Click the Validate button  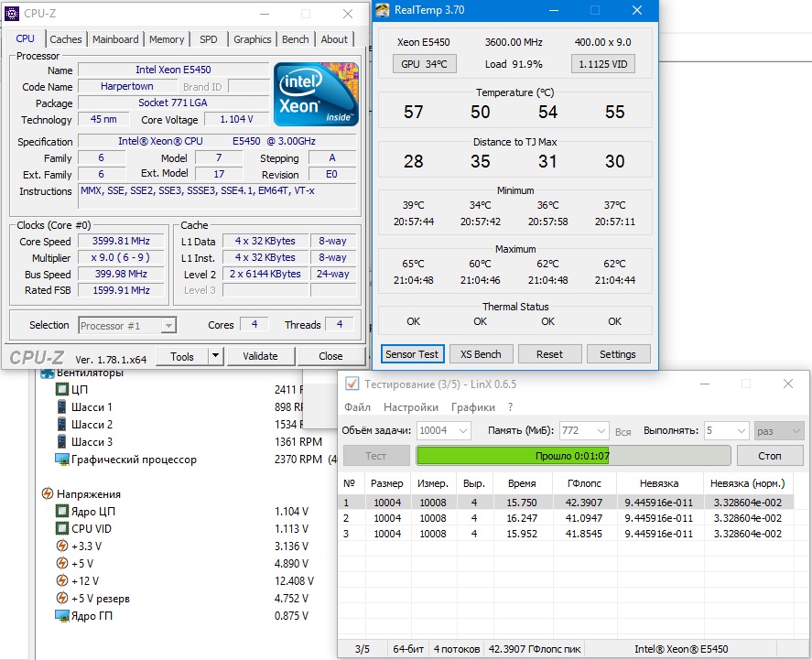(260, 356)
